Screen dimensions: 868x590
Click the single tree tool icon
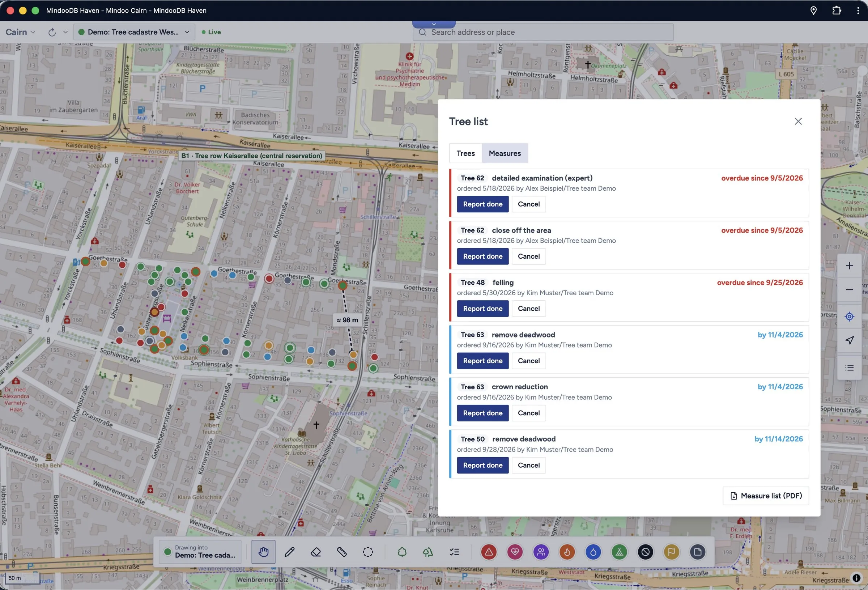[x=402, y=552]
